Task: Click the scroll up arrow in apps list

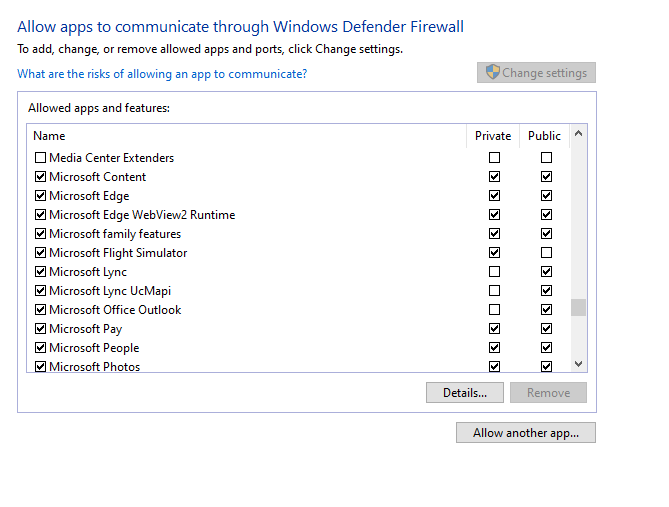Action: click(579, 134)
